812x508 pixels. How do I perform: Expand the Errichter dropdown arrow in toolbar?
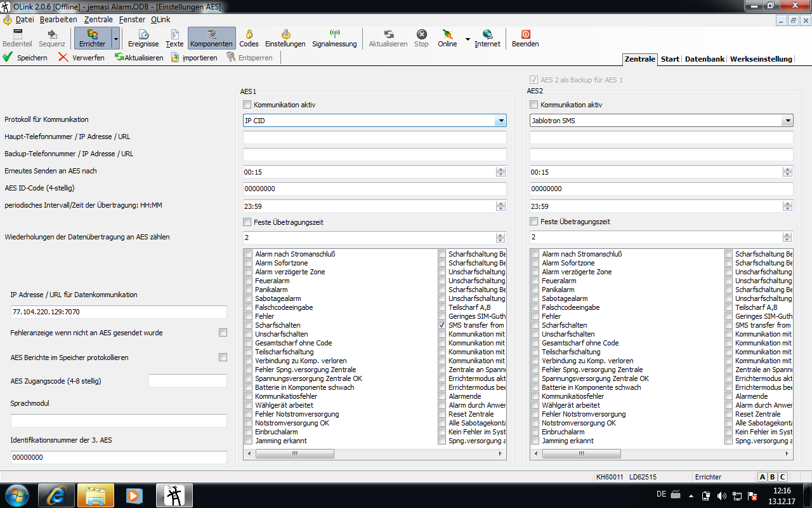(x=115, y=39)
